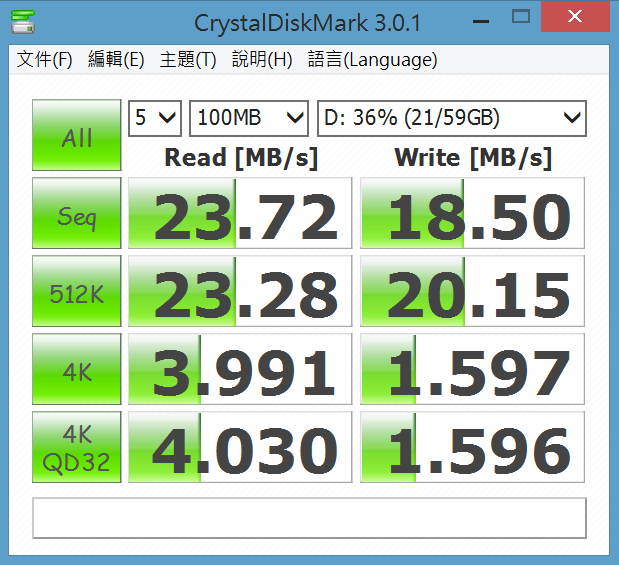The height and width of the screenshot is (565, 619).
Task: Select the 512K read result 23.28
Action: pyautogui.click(x=240, y=291)
